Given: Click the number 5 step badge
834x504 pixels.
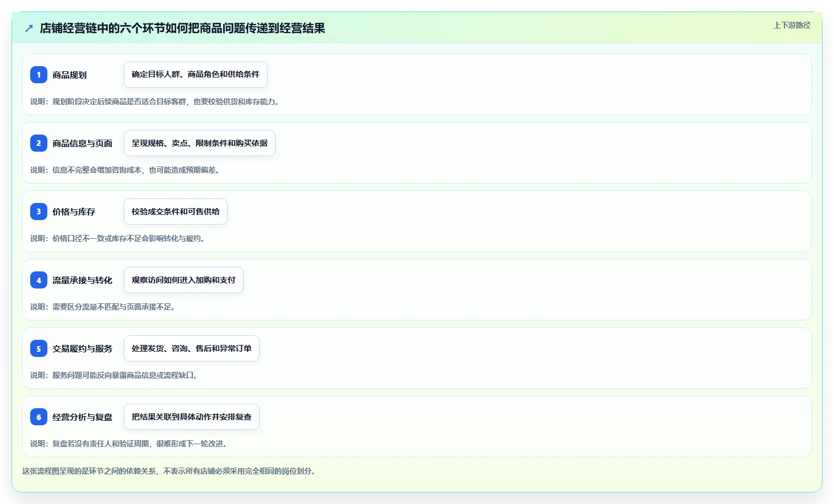Looking at the screenshot, I should pos(39,348).
